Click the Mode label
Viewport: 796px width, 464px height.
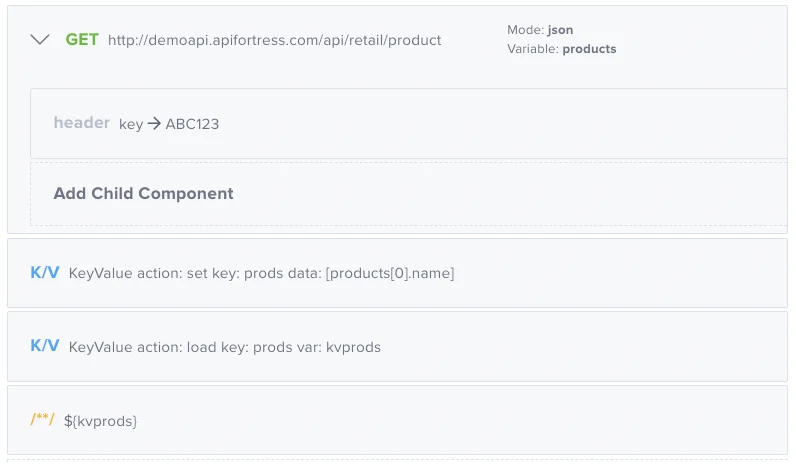(525, 30)
